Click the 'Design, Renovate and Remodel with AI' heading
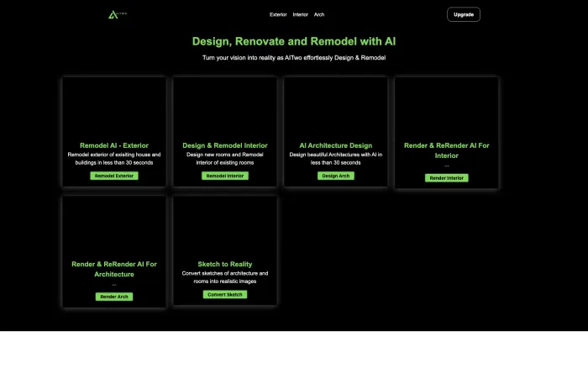 click(294, 41)
